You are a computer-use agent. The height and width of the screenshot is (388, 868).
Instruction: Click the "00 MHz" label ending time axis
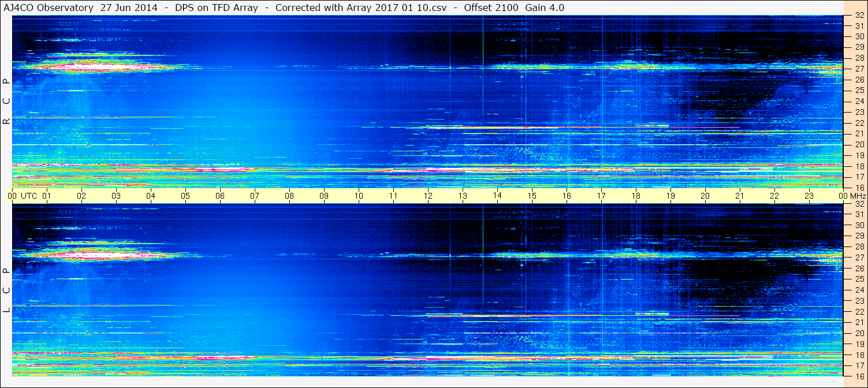point(852,196)
